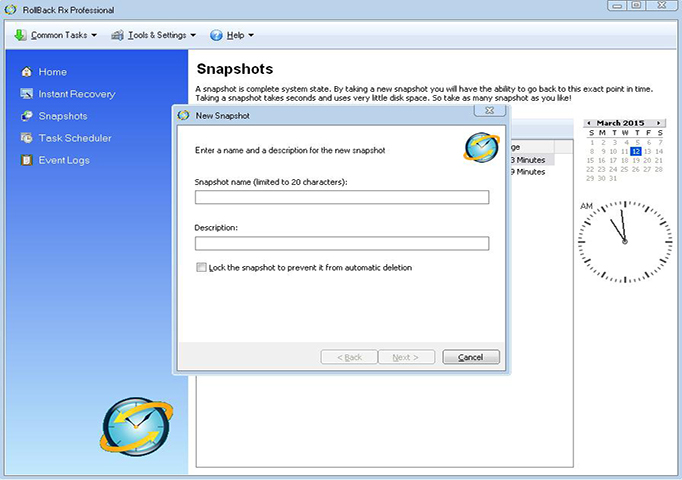The image size is (682, 480).
Task: Select the Snapshots sidebar icon
Action: [x=27, y=116]
